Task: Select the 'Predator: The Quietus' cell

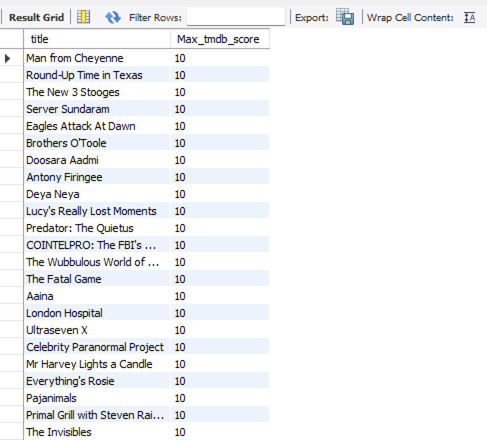Action: (x=97, y=228)
